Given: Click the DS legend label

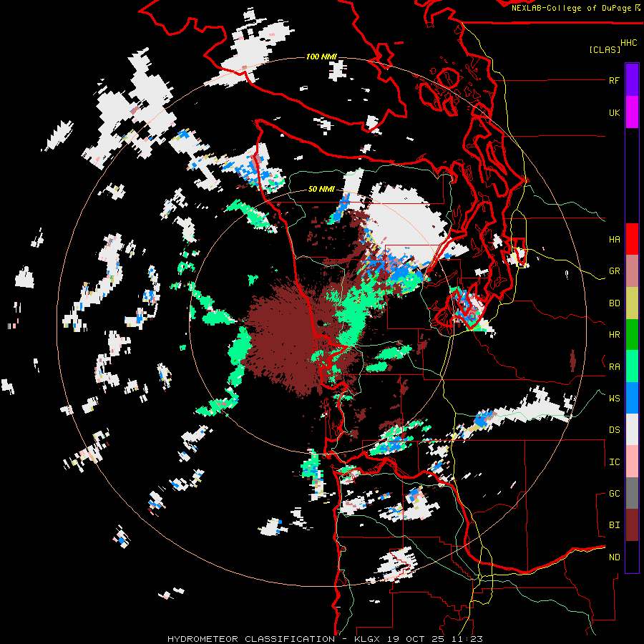Looking at the screenshot, I should click(614, 430).
